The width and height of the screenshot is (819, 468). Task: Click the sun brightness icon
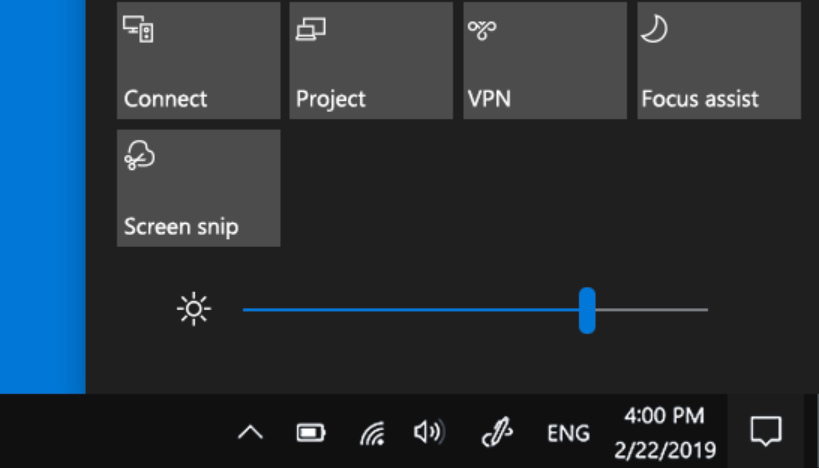pyautogui.click(x=193, y=310)
